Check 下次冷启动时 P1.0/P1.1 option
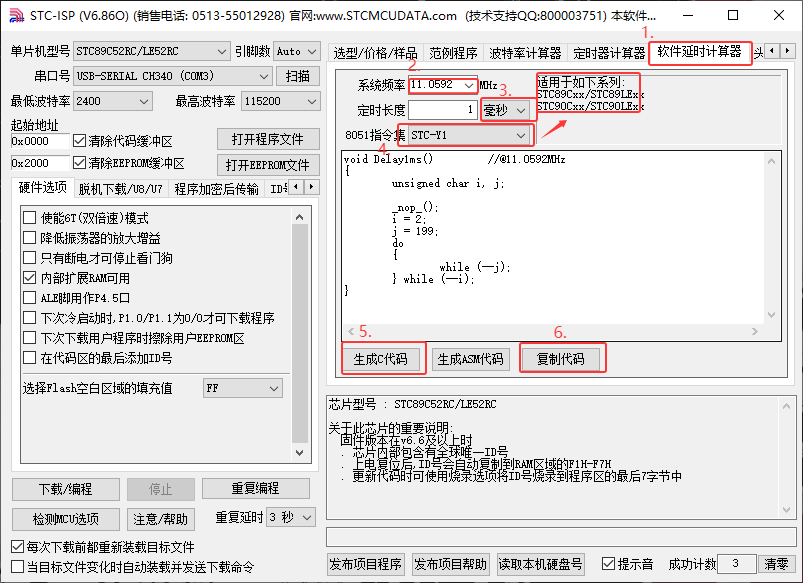 30,318
